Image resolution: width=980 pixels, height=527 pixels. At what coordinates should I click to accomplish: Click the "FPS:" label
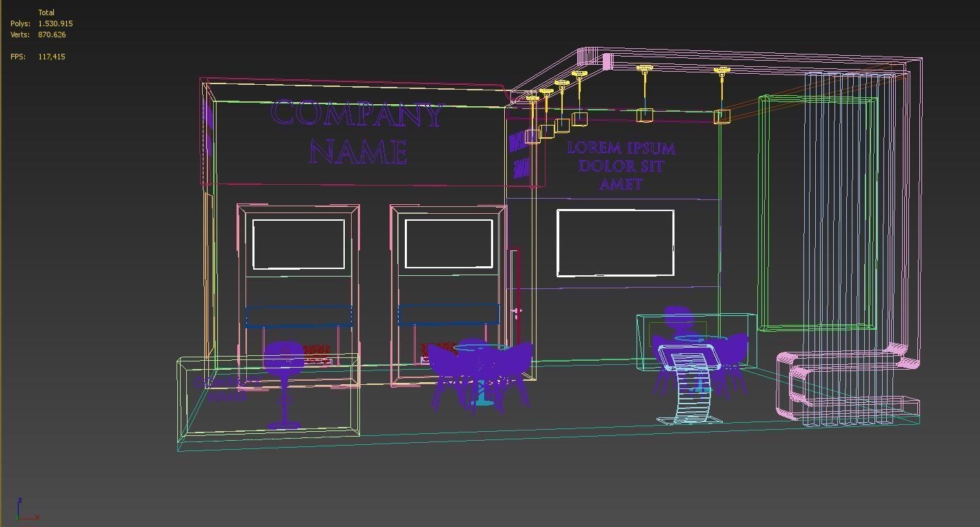point(18,57)
